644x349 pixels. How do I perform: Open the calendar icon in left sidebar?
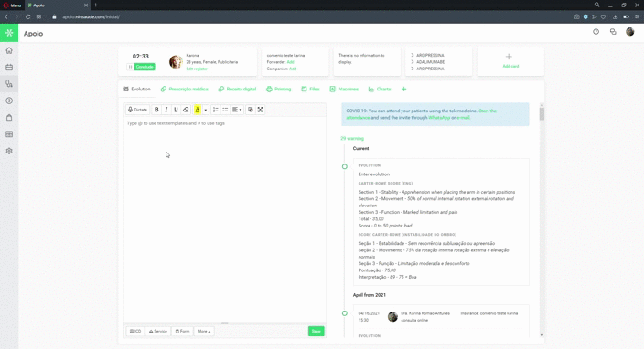pos(9,68)
